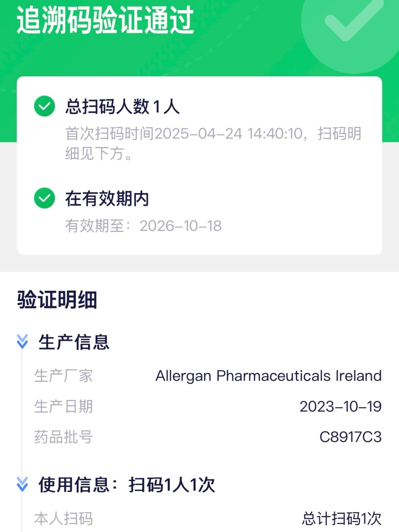Tap the 总扫码人数 1人 heading
Viewport: 399px width, 532px height.
[122, 107]
